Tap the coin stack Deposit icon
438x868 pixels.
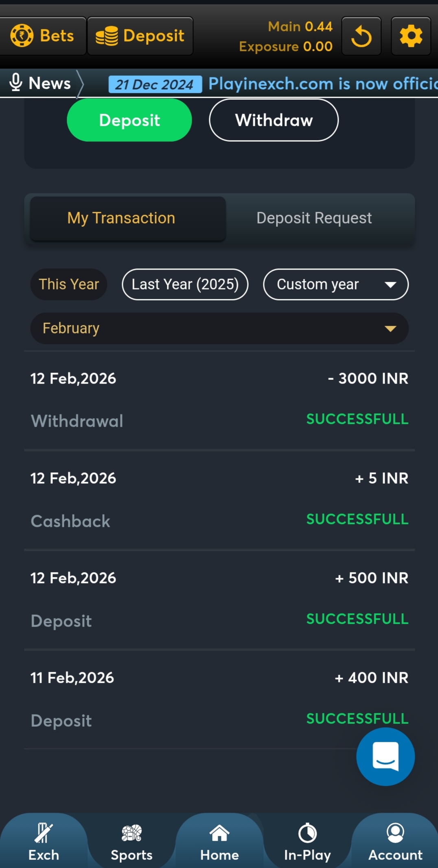107,36
